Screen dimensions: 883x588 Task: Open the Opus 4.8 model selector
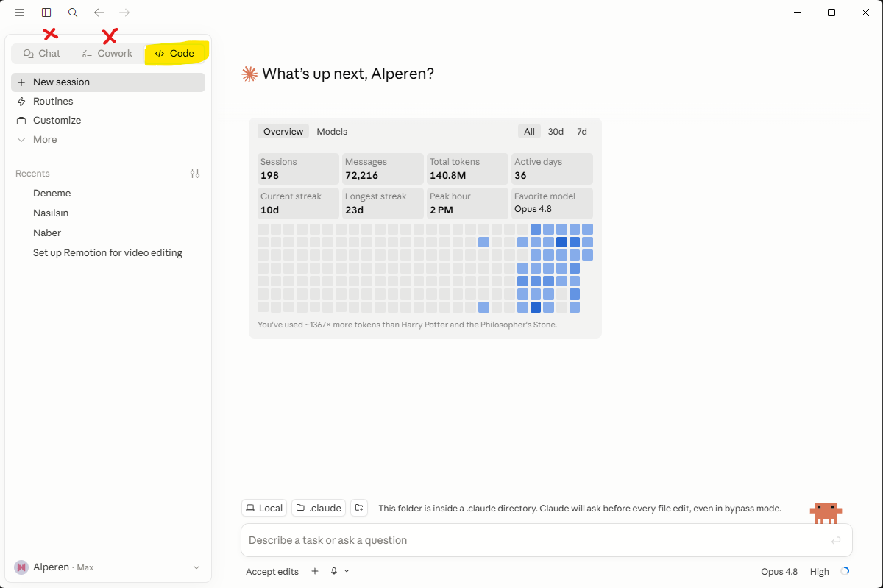(779, 572)
